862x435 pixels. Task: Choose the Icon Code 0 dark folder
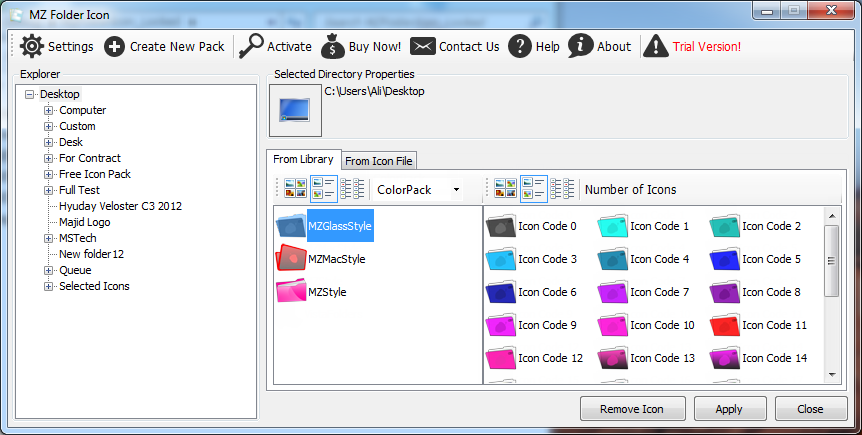(500, 226)
